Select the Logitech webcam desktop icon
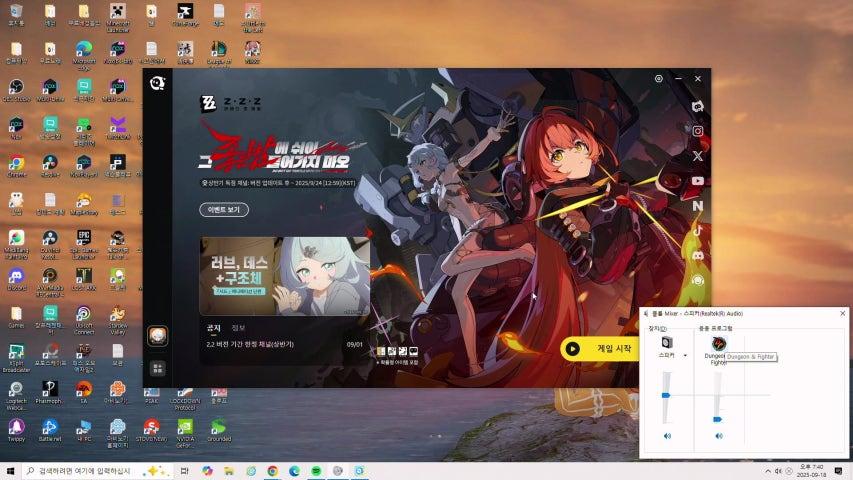Image resolution: width=853 pixels, height=480 pixels. tap(16, 396)
